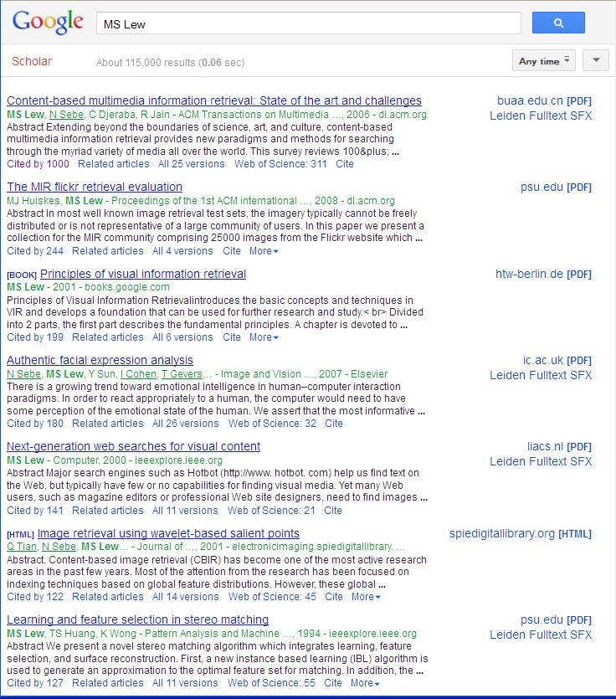Open htw-berlin.de PDF link
Screen dimensions: 616x699
point(543,275)
